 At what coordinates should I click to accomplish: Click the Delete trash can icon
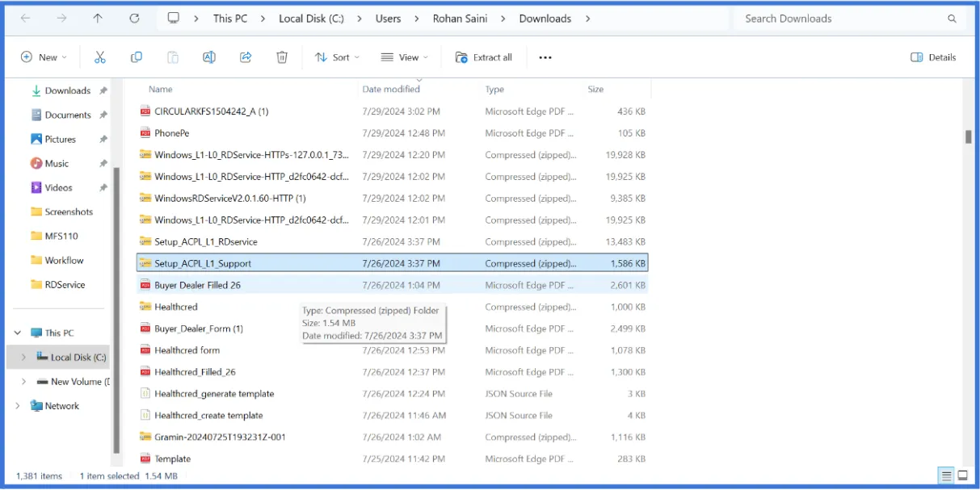[282, 57]
